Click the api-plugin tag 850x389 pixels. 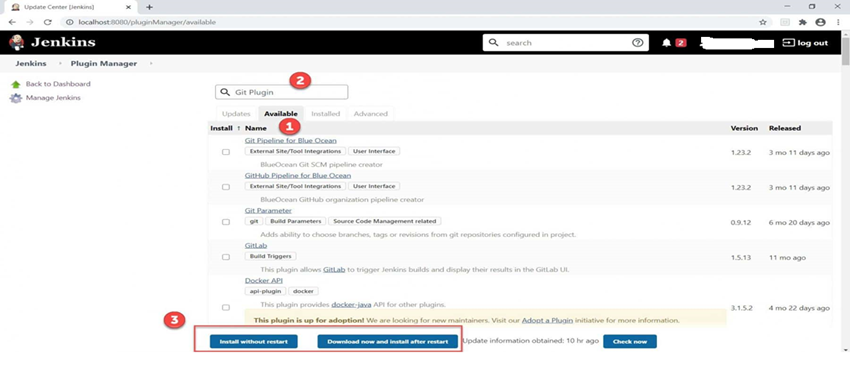[265, 291]
